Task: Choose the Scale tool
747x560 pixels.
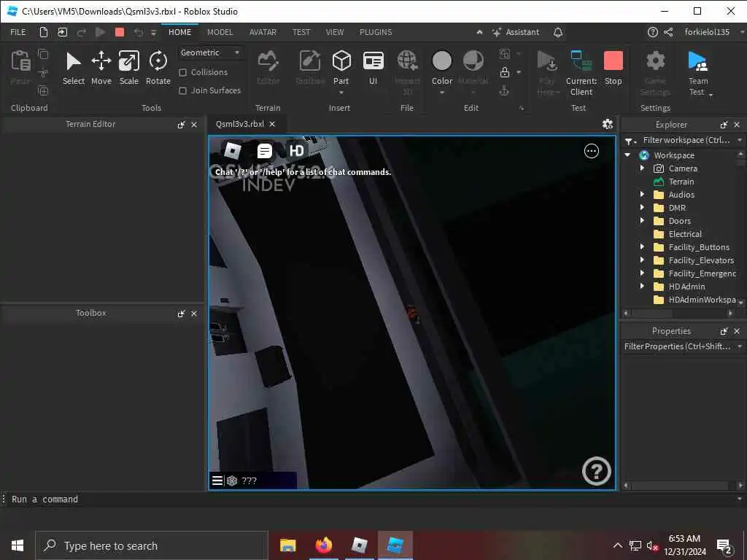Action: [128, 68]
